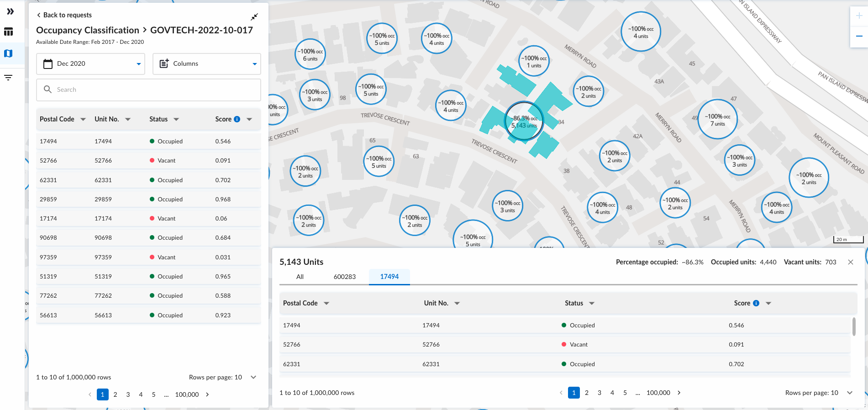
Task: Click the calendar icon beside Dec 2020
Action: pos(48,64)
